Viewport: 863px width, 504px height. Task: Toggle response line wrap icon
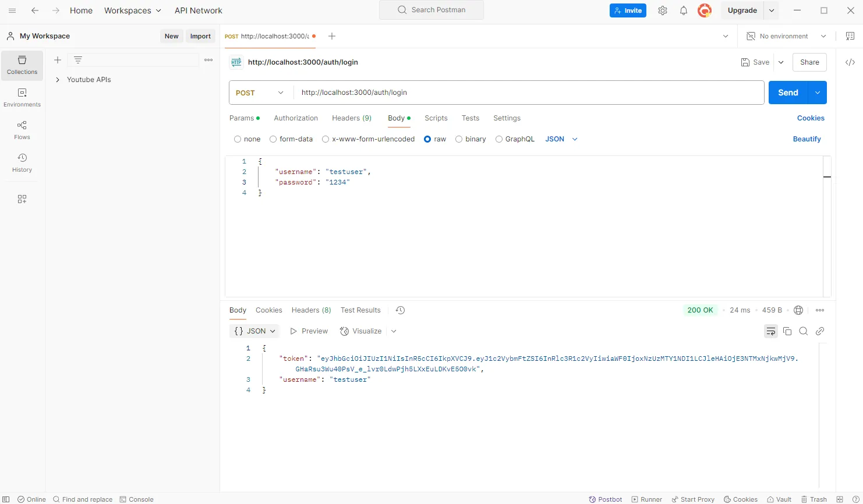click(771, 331)
